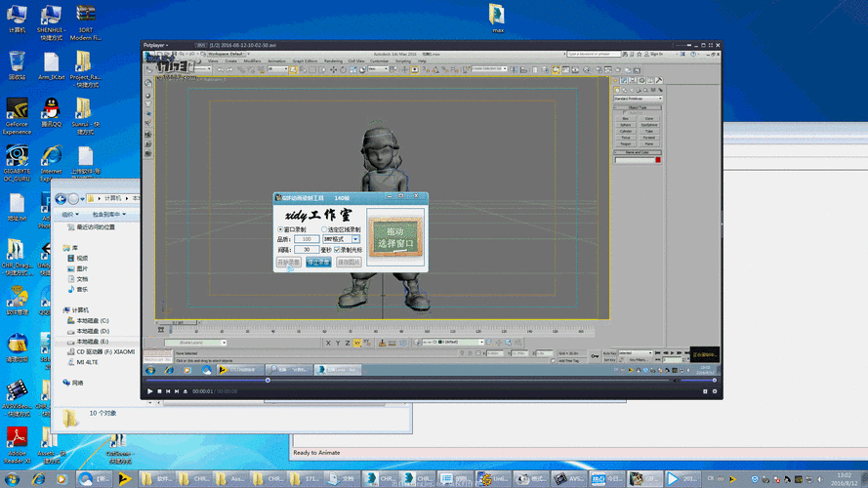Select the 地址.txt desktop file

click(18, 208)
